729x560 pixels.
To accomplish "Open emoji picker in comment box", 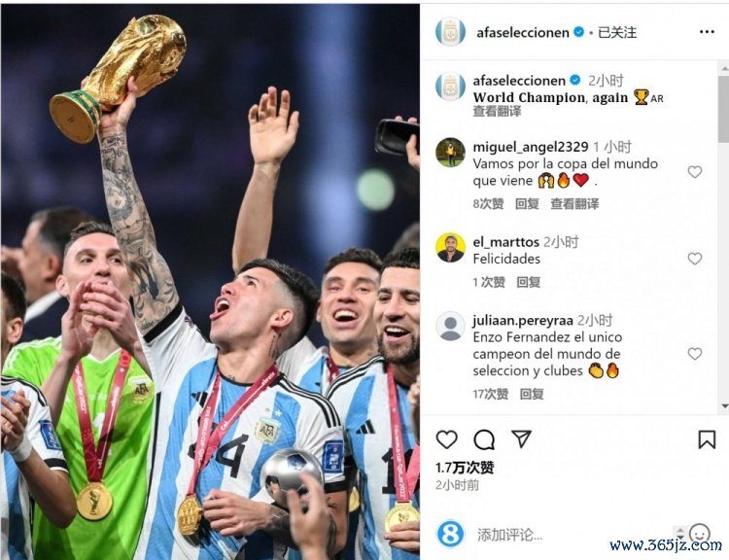I will click(x=700, y=533).
